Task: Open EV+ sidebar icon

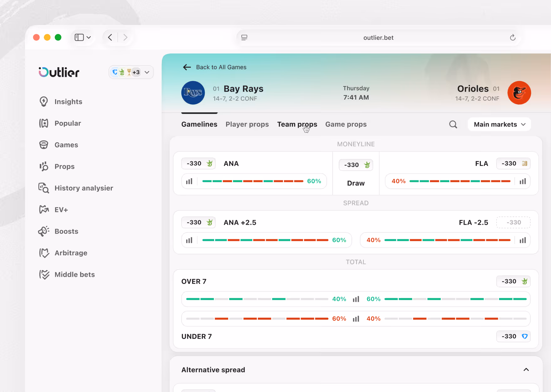Action: click(x=44, y=210)
